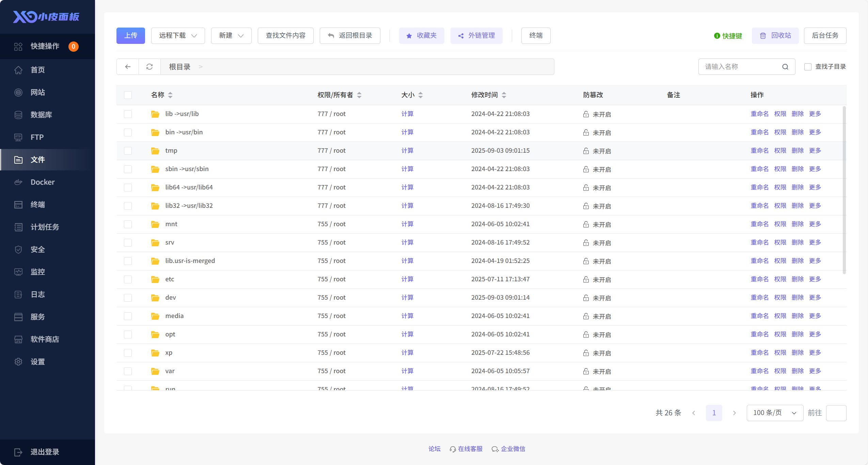Expand the 新建 dropdown menu
The width and height of the screenshot is (868, 465).
pyautogui.click(x=231, y=36)
